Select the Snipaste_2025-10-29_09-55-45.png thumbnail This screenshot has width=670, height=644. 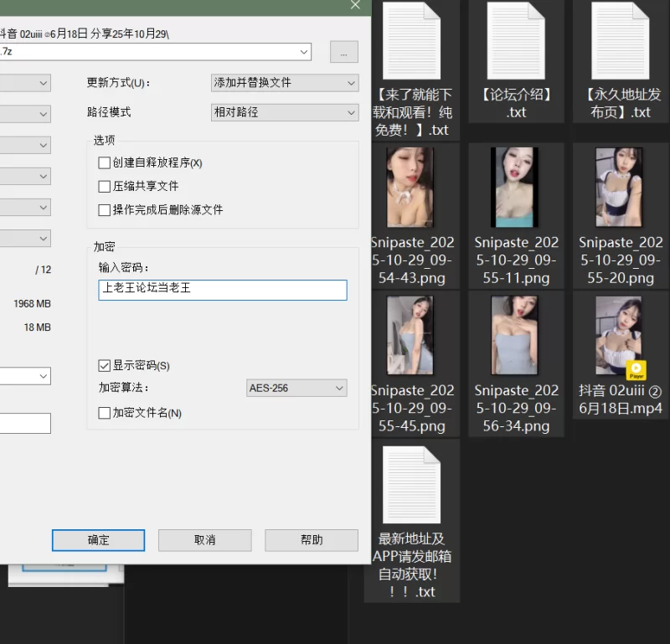(x=413, y=333)
